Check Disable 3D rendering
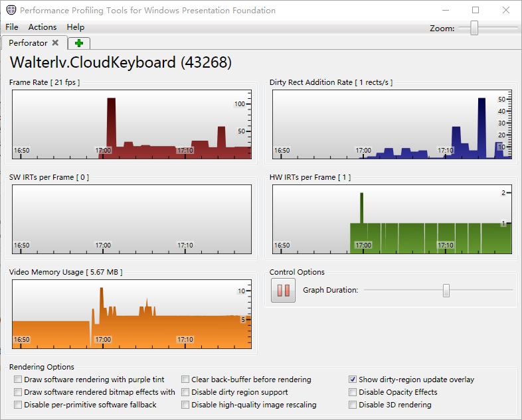This screenshot has height=420, width=522. click(353, 405)
